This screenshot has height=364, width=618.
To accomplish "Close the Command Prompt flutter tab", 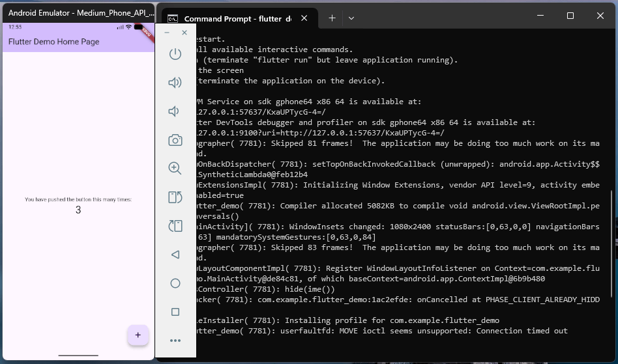I will [x=304, y=18].
